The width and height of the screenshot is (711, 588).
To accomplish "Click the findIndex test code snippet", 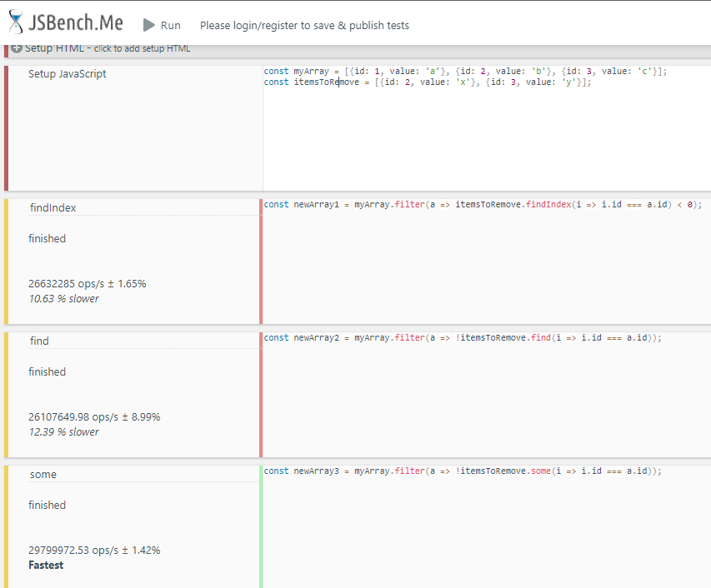I will tap(483, 204).
